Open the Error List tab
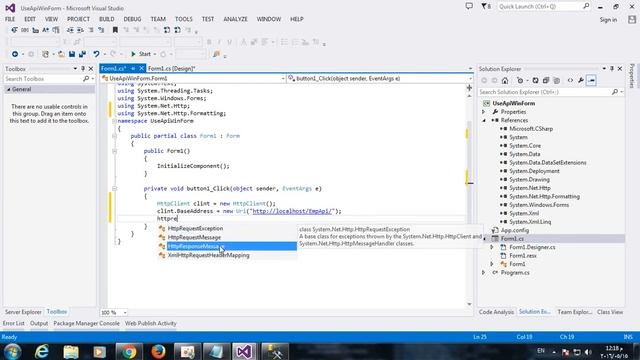 pyautogui.click(x=13, y=323)
